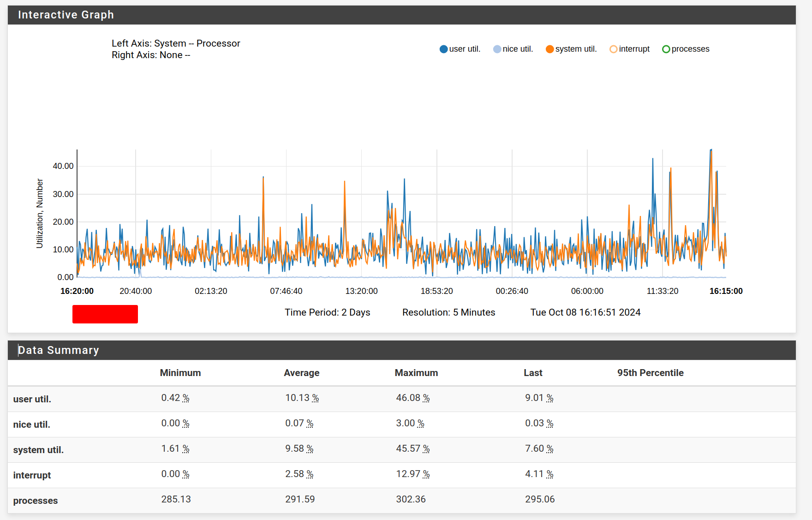Toggle the processes legend series
Viewport: 812px width, 520px height.
686,49
